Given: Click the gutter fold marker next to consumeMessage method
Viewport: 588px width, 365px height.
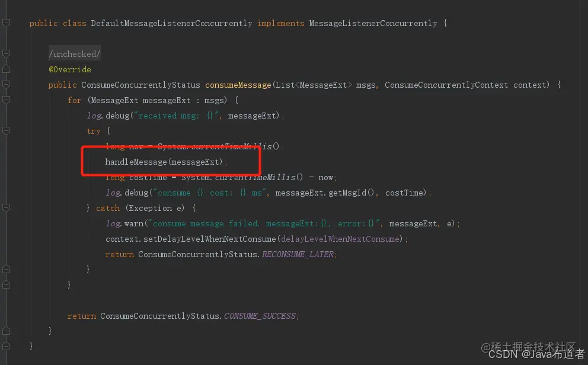Looking at the screenshot, I should [x=6, y=85].
